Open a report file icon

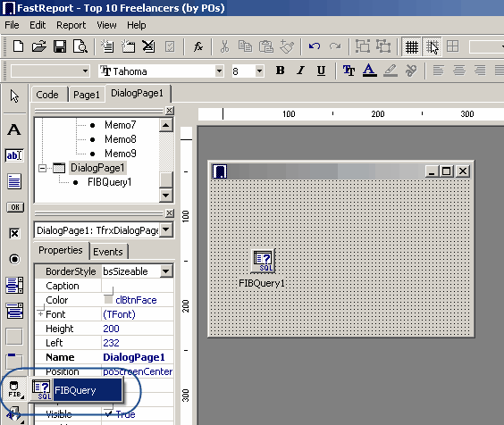click(x=39, y=46)
